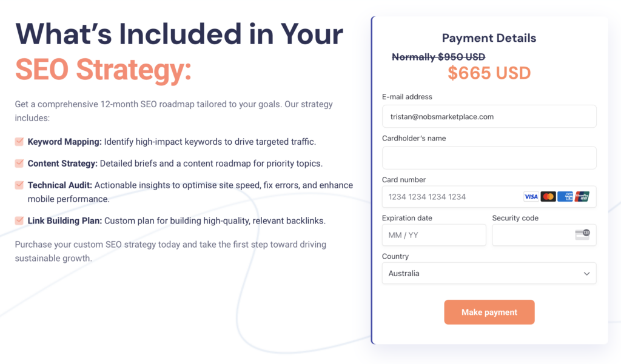The image size is (621, 364).
Task: Click the struck-through Normally $950 USD text
Action: pyautogui.click(x=438, y=57)
